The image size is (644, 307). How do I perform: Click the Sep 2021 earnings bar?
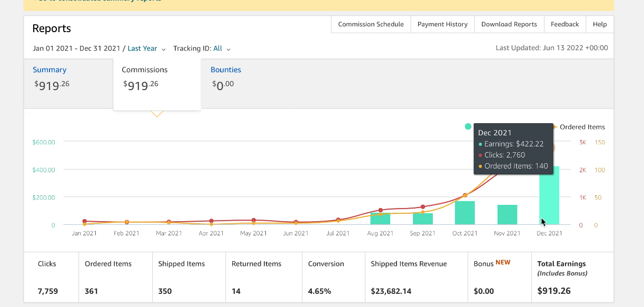tap(422, 219)
